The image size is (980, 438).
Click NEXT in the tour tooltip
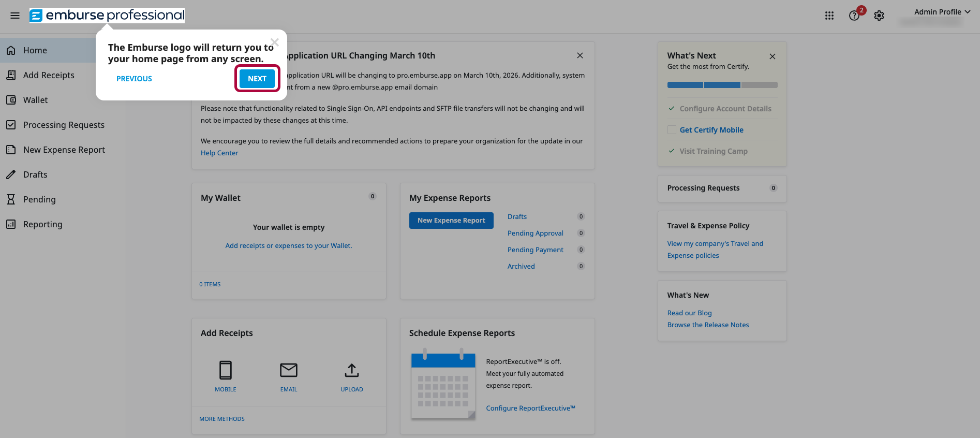tap(257, 79)
